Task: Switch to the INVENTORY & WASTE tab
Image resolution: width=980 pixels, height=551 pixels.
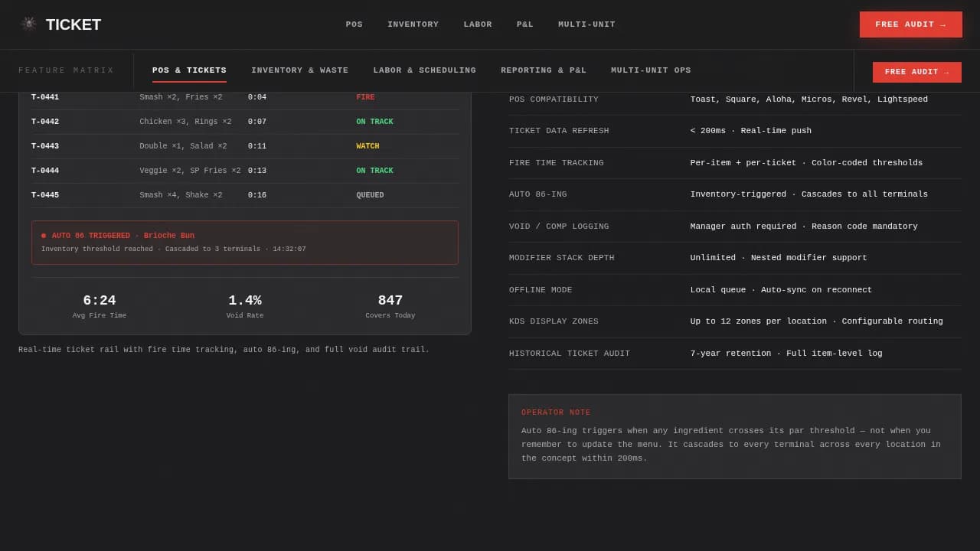Action: tap(300, 70)
